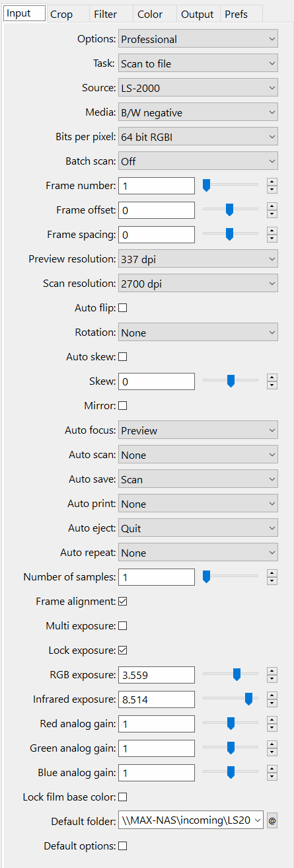
Task: Expand the Auto eject dropdown showing Quit
Action: [x=198, y=528]
